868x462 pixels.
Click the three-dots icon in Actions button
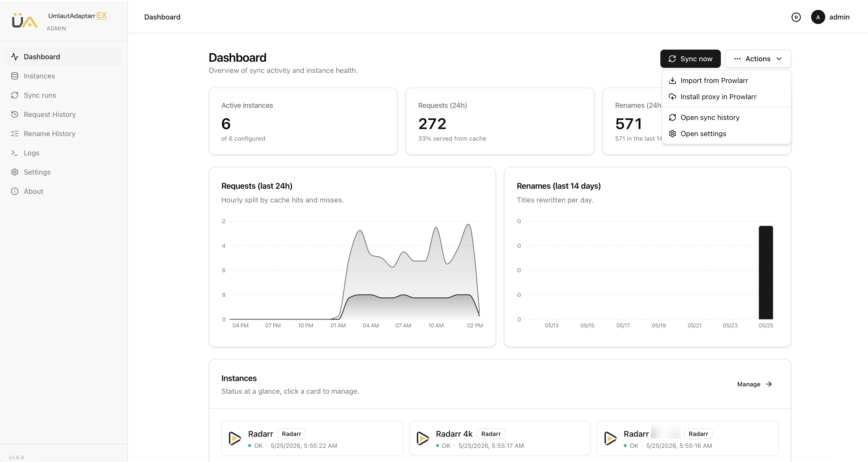(x=737, y=59)
